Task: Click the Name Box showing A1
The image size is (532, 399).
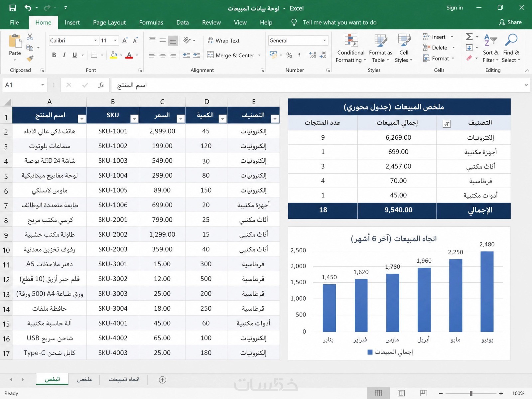Action: coord(24,85)
